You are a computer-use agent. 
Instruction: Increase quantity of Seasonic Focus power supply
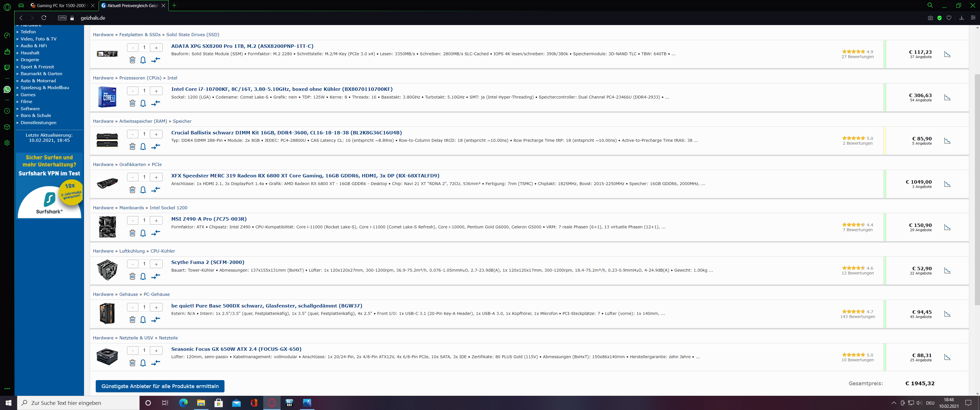point(156,351)
